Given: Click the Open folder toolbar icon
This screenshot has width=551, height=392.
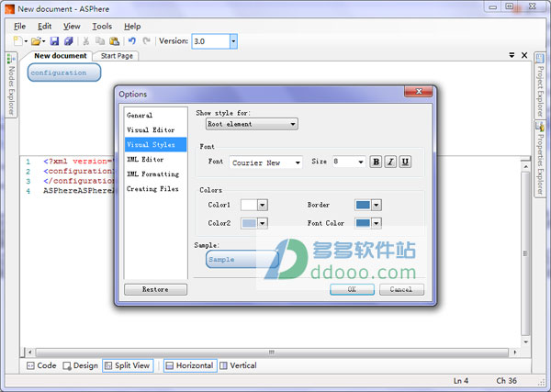Looking at the screenshot, I should (x=36, y=41).
